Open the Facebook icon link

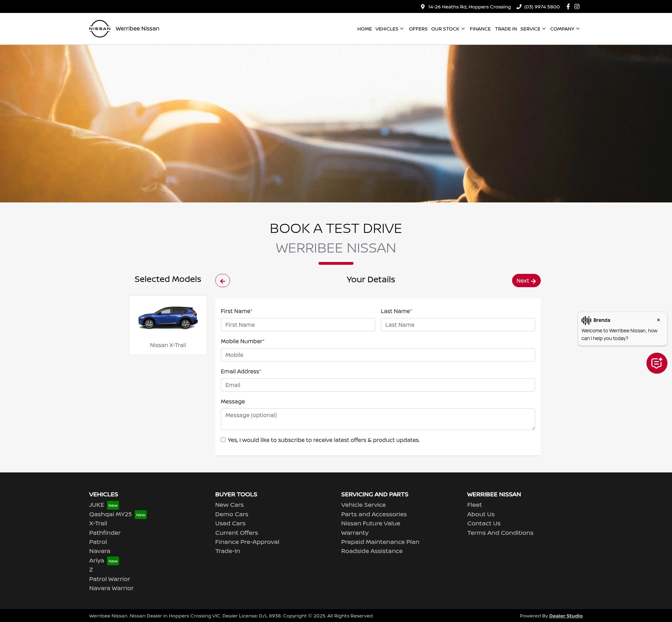pyautogui.click(x=568, y=7)
